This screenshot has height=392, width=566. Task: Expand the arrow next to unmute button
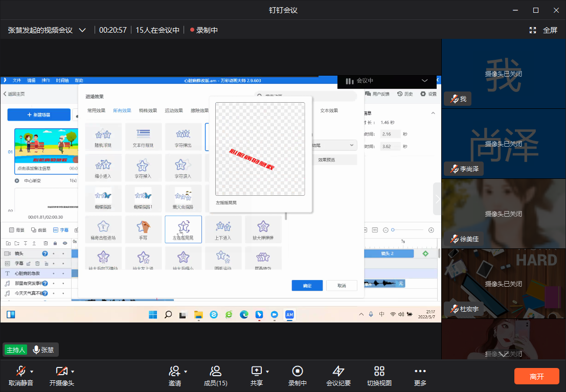click(32, 371)
